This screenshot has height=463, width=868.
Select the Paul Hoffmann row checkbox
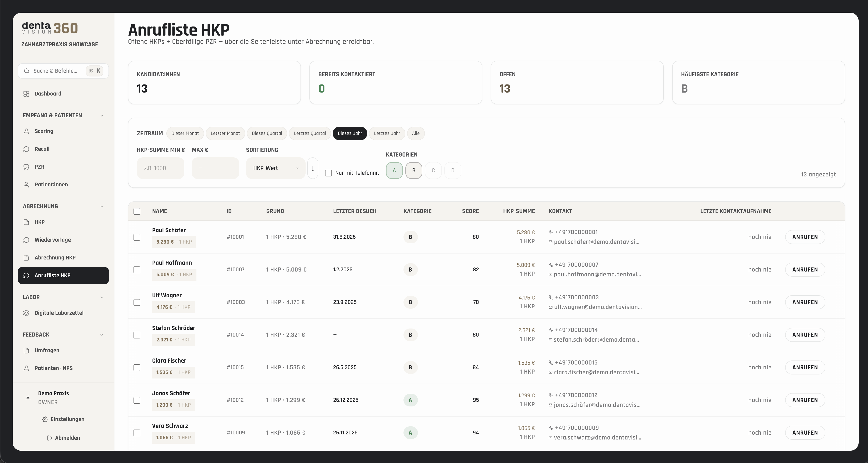(x=137, y=270)
